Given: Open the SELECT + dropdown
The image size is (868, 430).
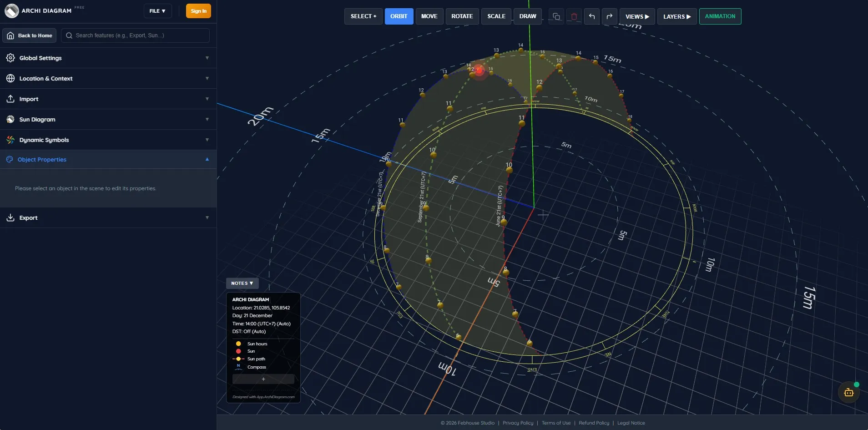Looking at the screenshot, I should (363, 16).
